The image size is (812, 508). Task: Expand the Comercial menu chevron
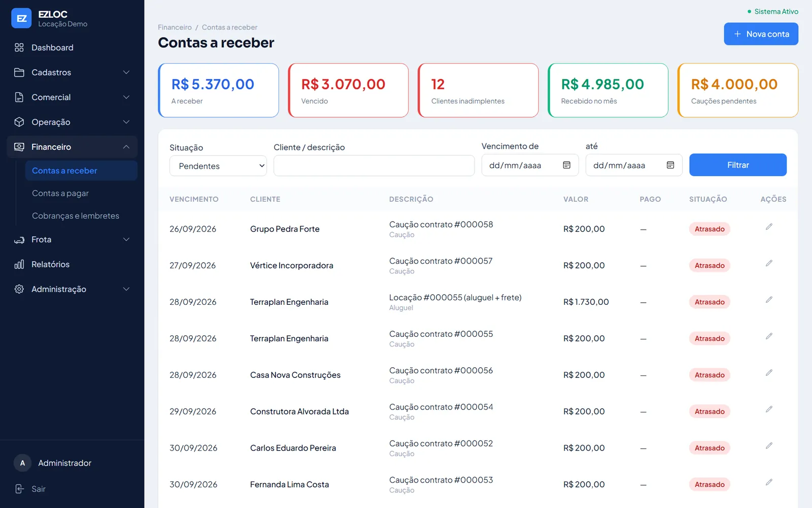coord(126,97)
